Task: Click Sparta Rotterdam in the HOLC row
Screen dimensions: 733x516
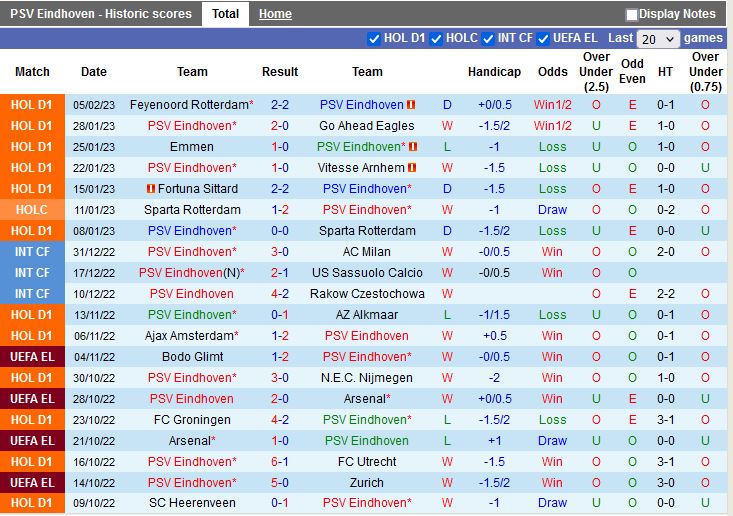Action: (x=192, y=210)
